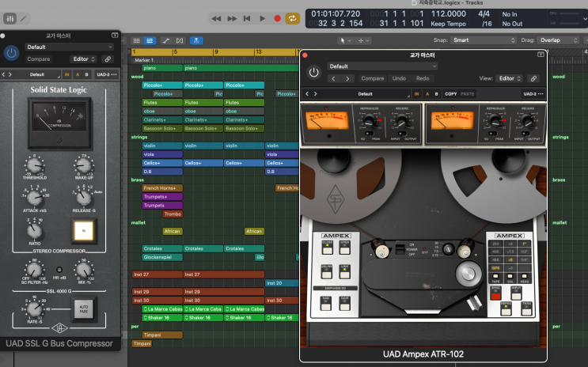Toggle the yellow Cycle loop button
This screenshot has height=367, width=588.
click(294, 17)
